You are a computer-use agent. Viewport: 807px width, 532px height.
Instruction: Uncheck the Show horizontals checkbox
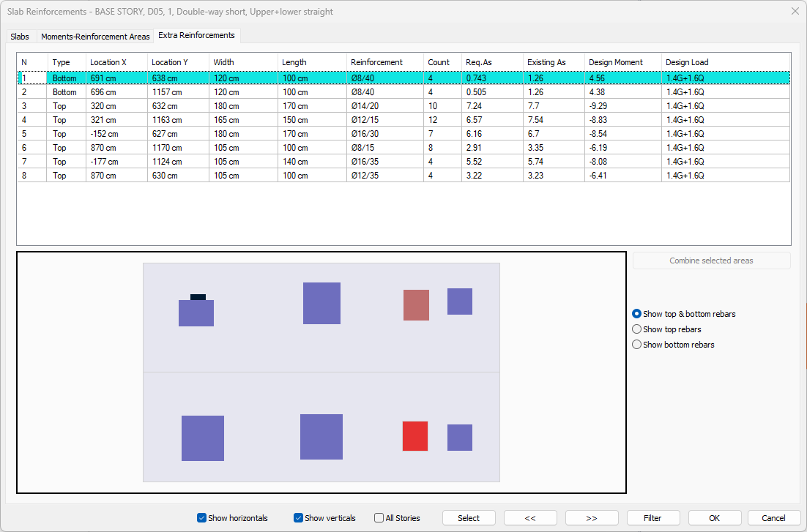point(201,518)
